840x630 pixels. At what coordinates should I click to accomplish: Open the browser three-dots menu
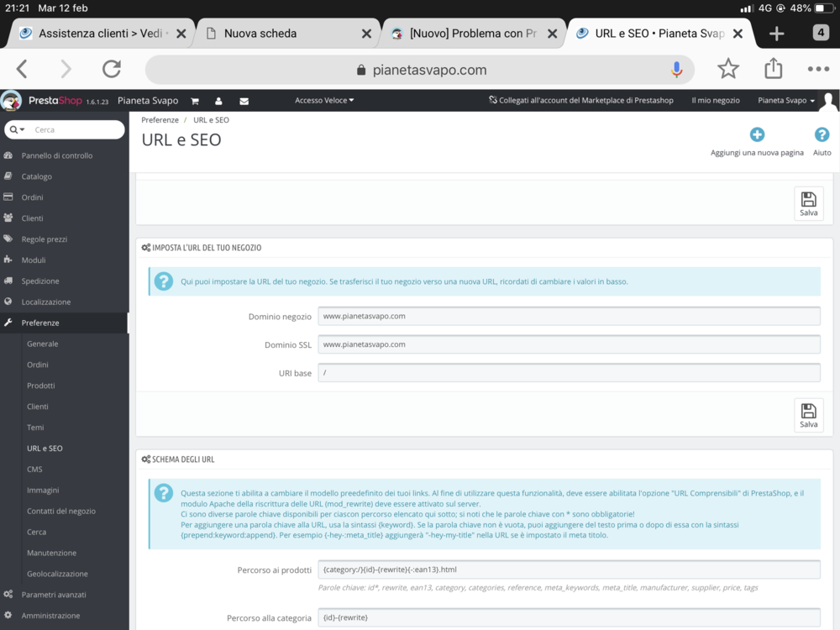click(818, 69)
